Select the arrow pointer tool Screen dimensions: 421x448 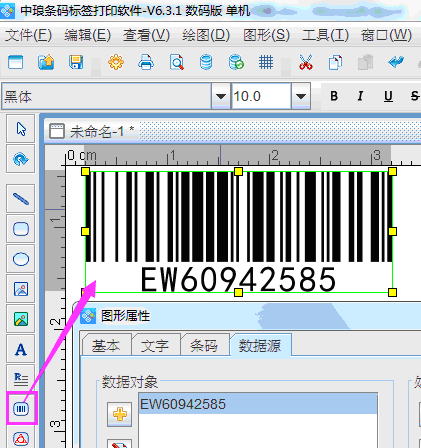(x=21, y=129)
